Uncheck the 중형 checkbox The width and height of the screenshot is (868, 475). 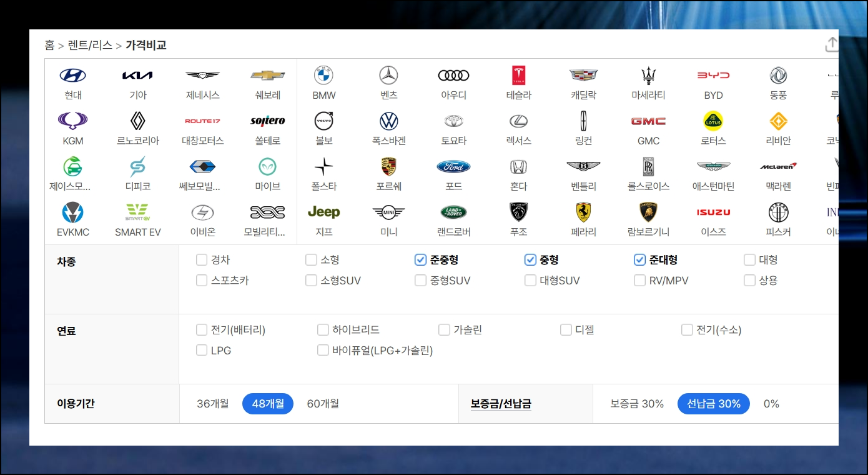point(530,260)
